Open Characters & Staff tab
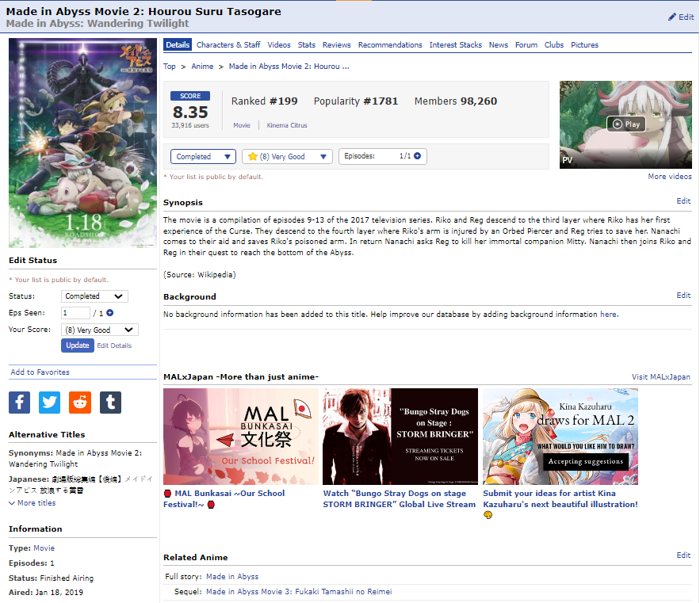The width and height of the screenshot is (700, 603). [x=228, y=44]
